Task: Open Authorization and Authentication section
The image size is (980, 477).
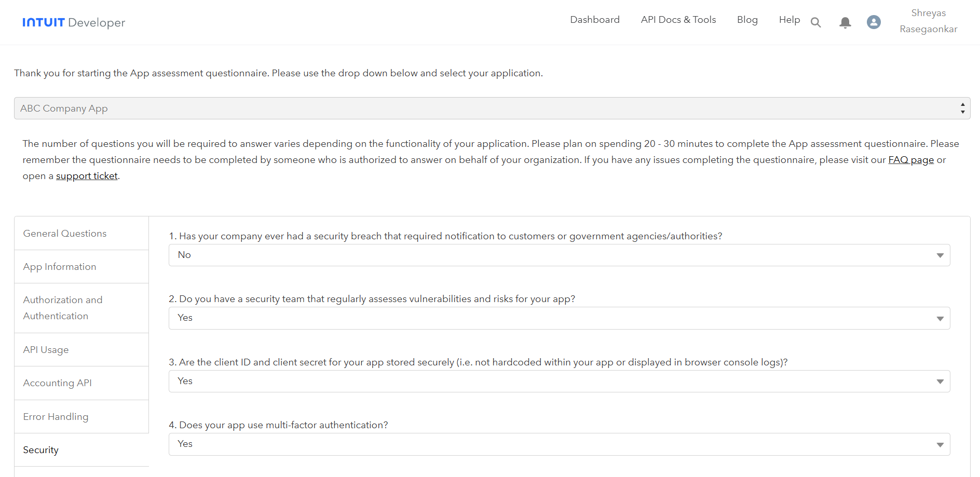Action: 63,308
